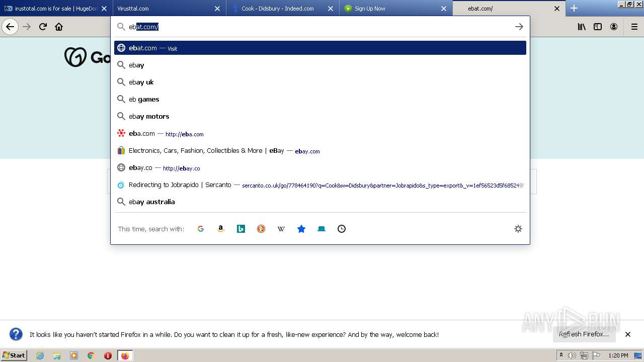Visit the ebat.com suggestion
The image size is (644, 362).
(320, 48)
